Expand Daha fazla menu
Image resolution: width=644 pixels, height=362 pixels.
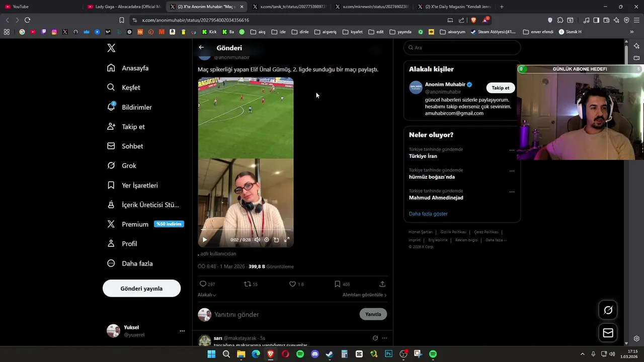click(130, 263)
